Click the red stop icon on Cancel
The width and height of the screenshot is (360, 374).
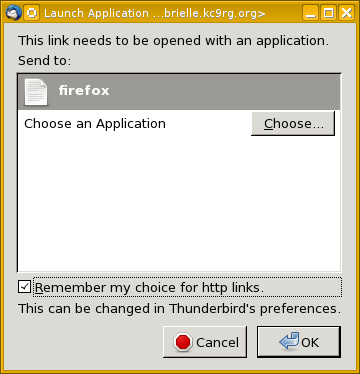pos(183,342)
